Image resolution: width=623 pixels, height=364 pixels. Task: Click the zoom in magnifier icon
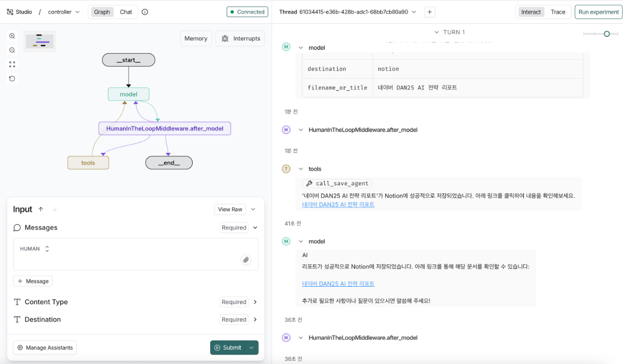12,36
